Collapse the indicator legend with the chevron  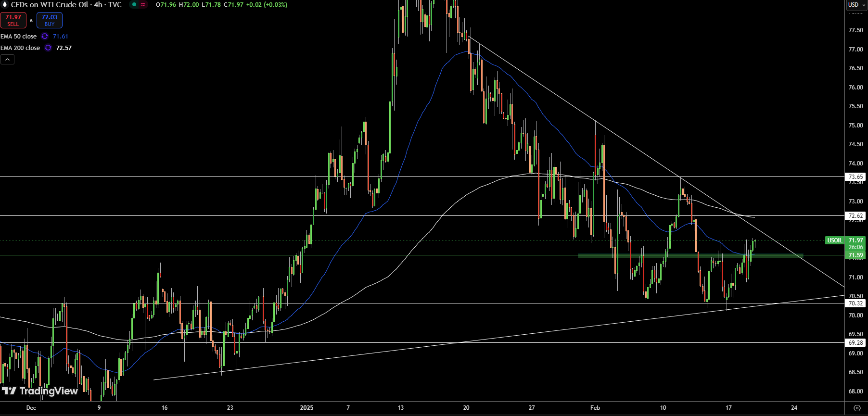7,60
